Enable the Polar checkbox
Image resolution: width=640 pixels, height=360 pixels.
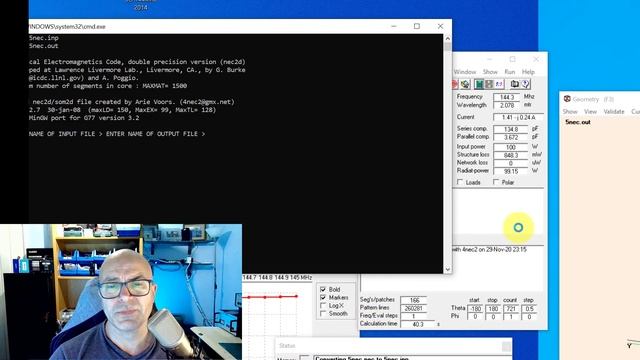(x=496, y=182)
